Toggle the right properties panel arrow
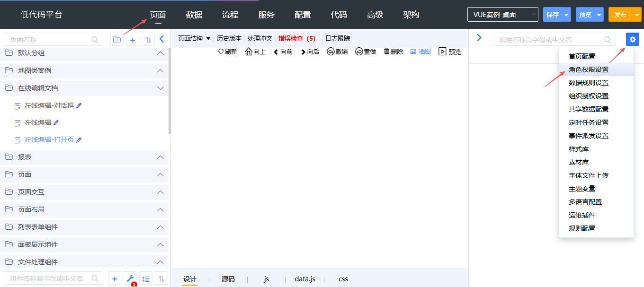 [479, 38]
